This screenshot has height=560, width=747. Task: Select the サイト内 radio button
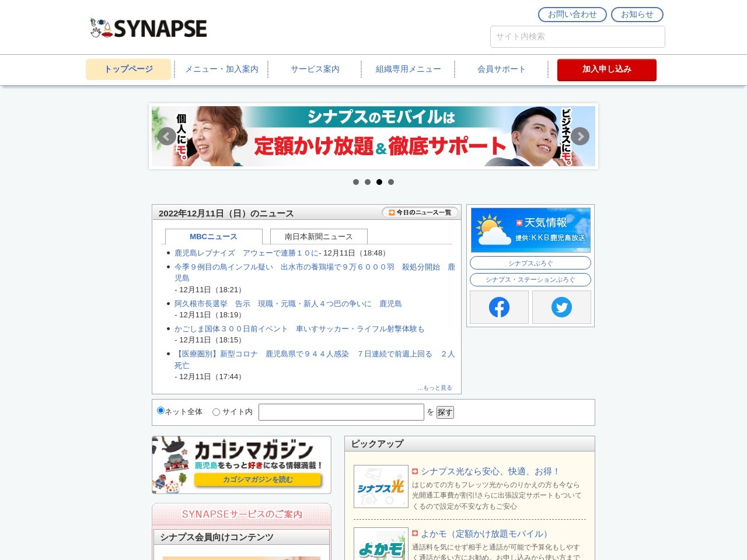[216, 412]
